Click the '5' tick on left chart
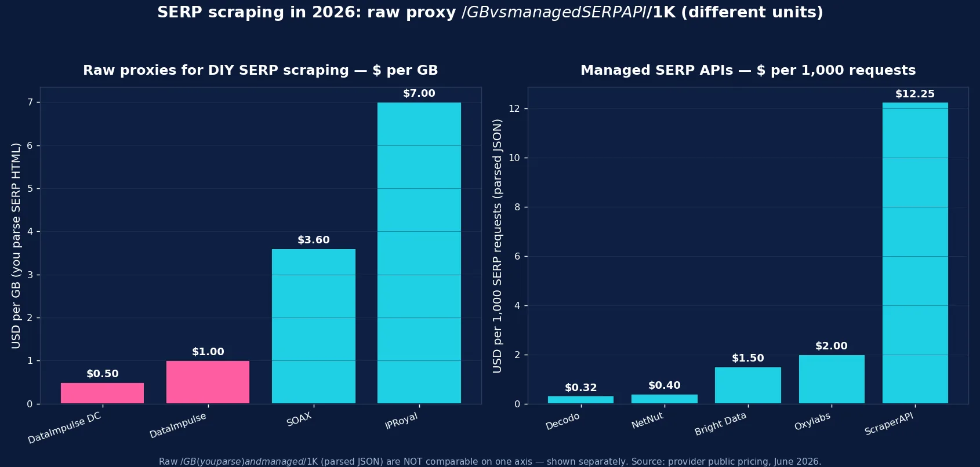 coord(30,189)
